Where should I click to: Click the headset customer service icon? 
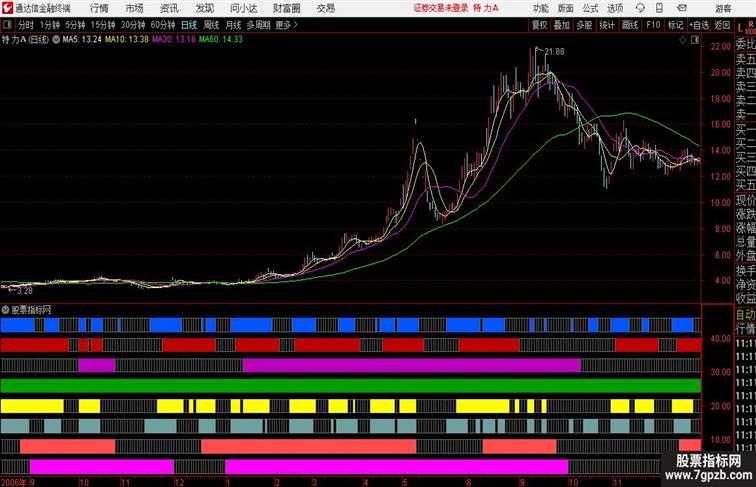coord(640,8)
